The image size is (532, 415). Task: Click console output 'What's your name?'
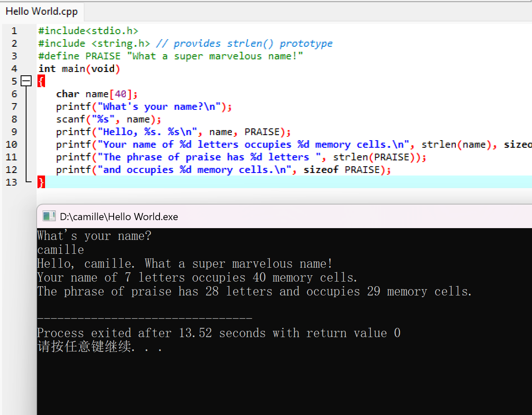[94, 236]
